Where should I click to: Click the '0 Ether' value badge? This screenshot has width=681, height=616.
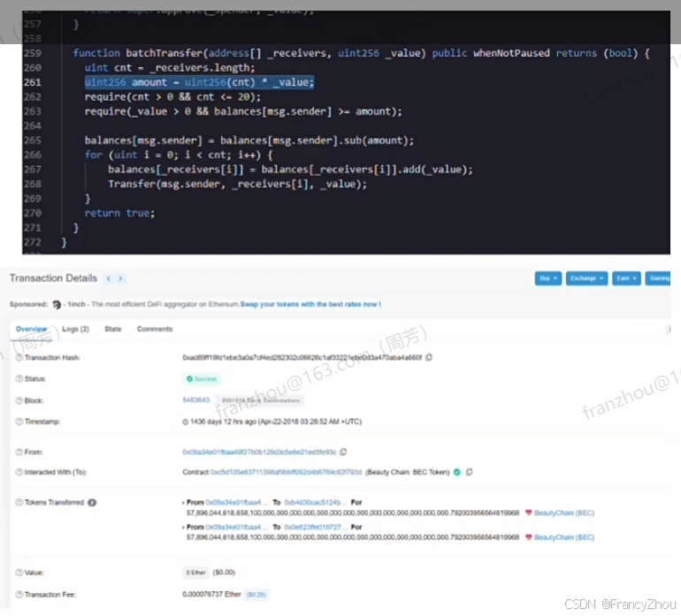195,573
